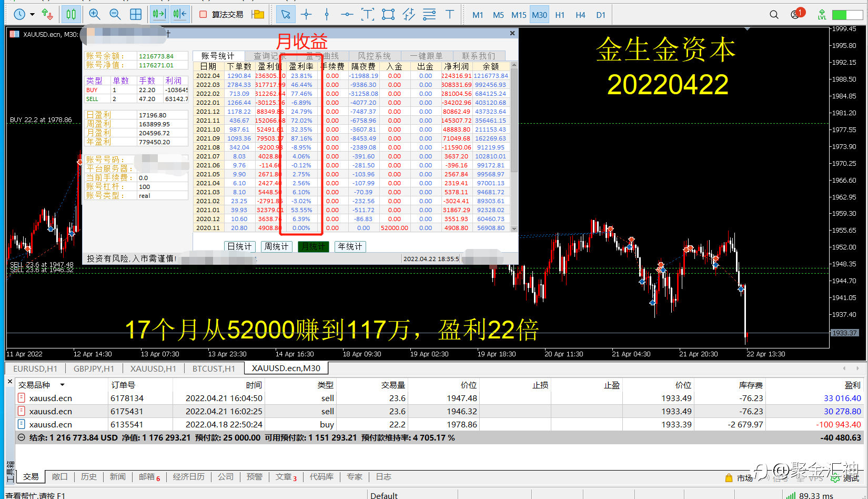The width and height of the screenshot is (868, 499).
Task: Open the yellow folder market icon
Action: coord(258,14)
